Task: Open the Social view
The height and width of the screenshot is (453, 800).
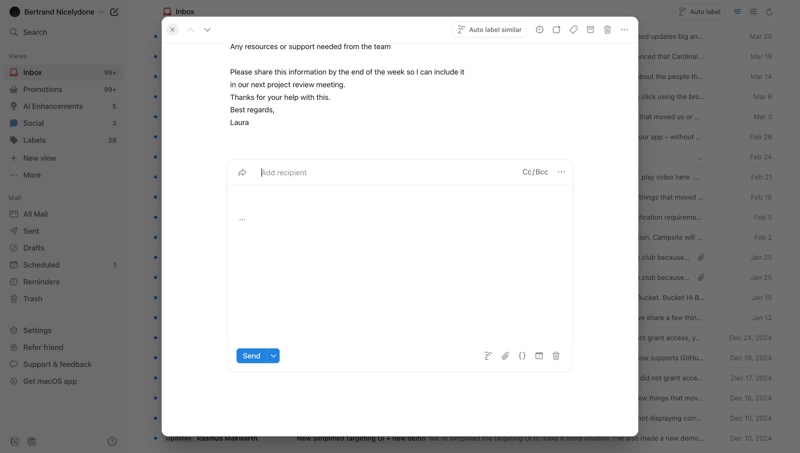Action: (63, 123)
